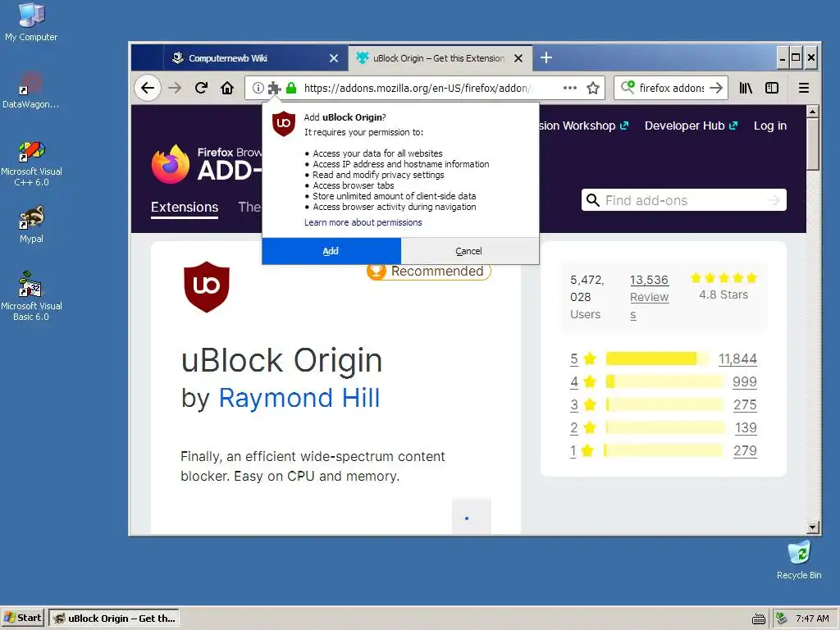Open the partially hidden Themes tab
Image resolution: width=840 pixels, height=630 pixels.
[x=249, y=207]
